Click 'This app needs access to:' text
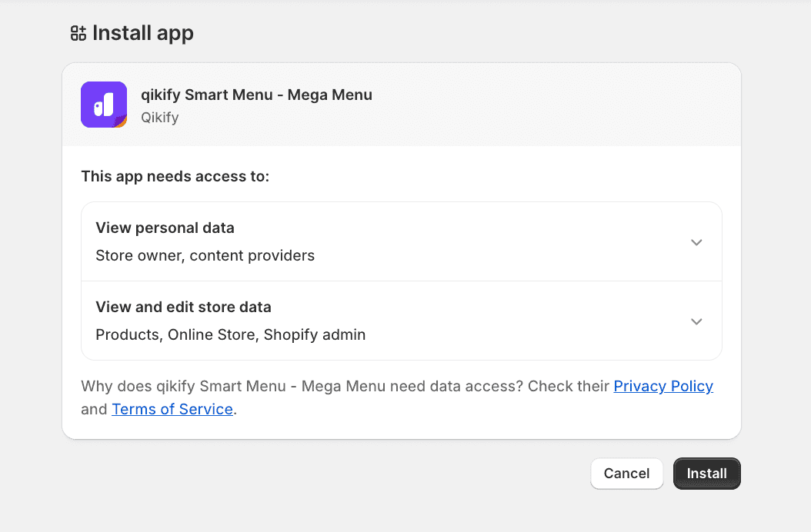Viewport: 811px width, 532px height. [x=175, y=176]
